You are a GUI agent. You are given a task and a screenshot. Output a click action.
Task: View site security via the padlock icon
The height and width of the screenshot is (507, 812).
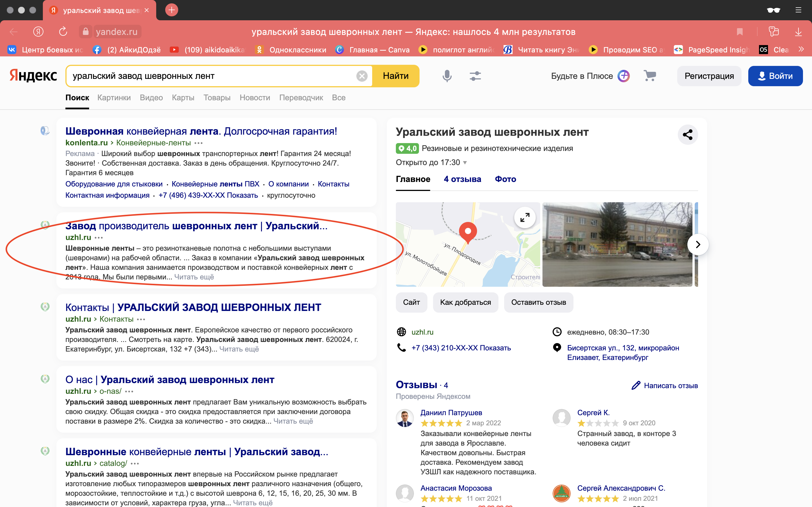(x=85, y=32)
